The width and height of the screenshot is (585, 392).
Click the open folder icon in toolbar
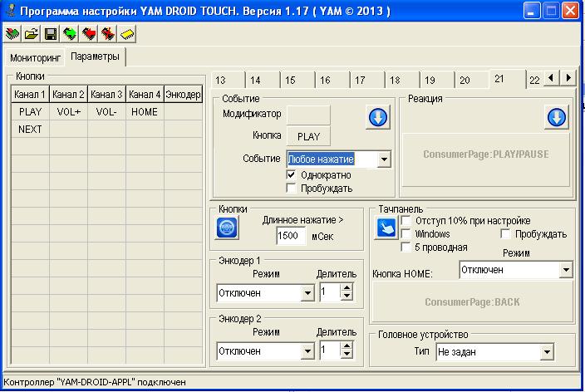click(32, 34)
